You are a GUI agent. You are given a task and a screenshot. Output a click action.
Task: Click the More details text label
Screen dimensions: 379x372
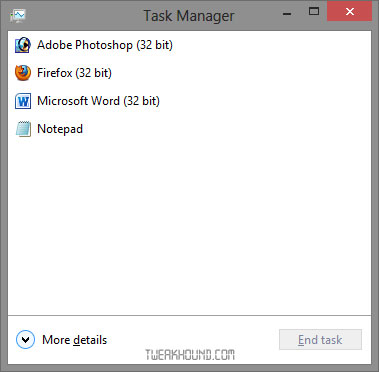(x=75, y=340)
